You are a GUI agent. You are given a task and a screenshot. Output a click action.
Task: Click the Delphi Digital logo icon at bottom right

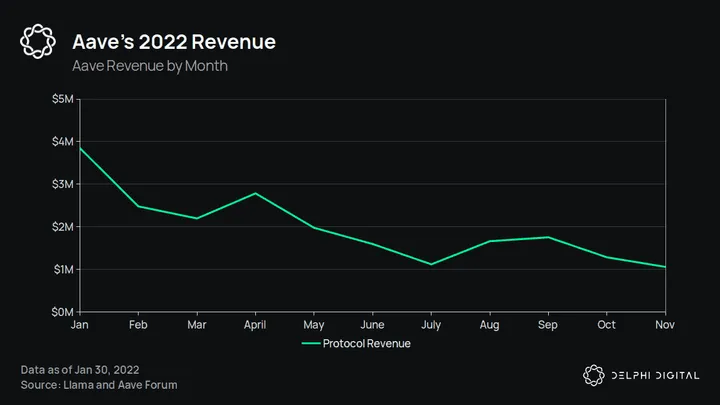594,375
